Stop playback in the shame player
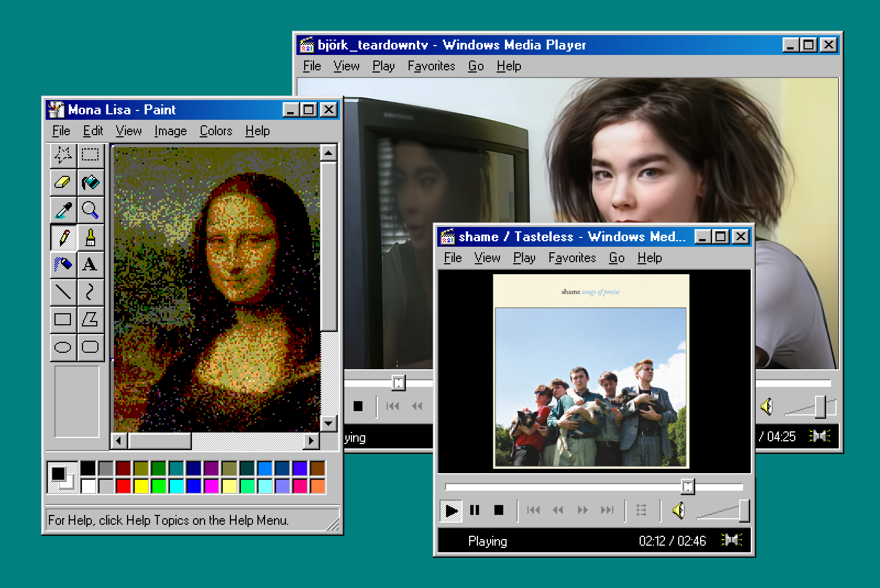 (x=499, y=511)
